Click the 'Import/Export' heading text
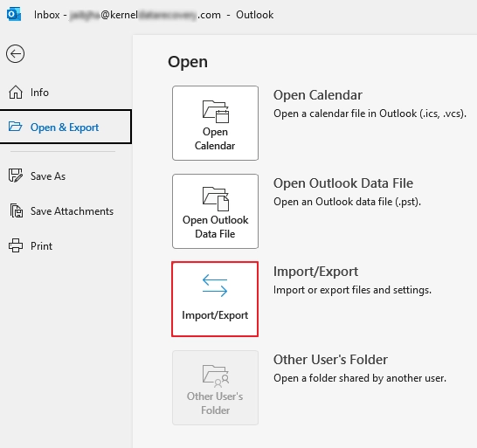The height and width of the screenshot is (448, 477). [x=315, y=272]
